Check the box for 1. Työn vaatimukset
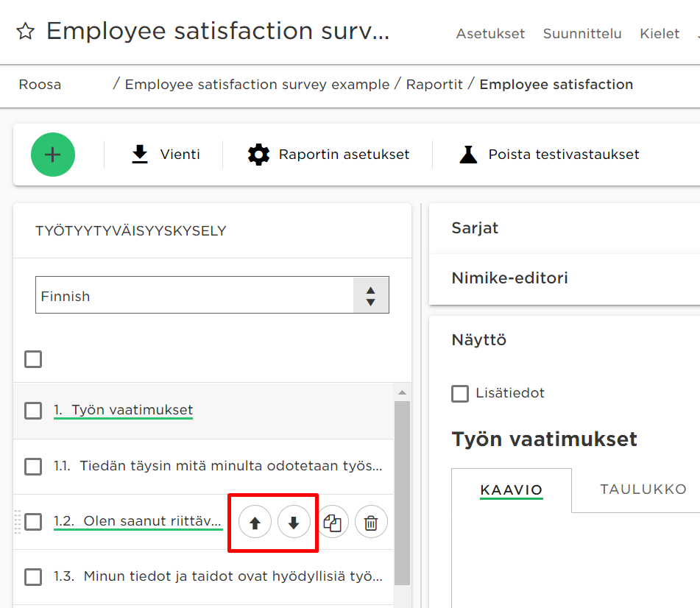Image resolution: width=700 pixels, height=608 pixels. coord(33,410)
